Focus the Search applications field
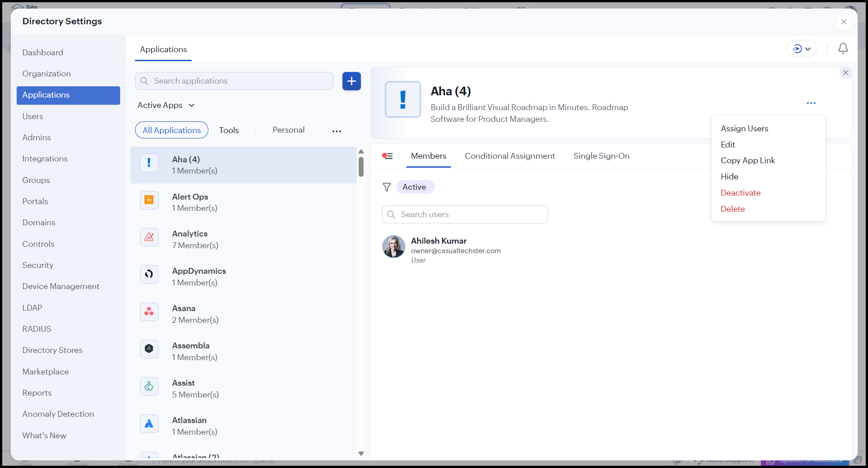Viewport: 868px width, 468px height. [x=234, y=81]
